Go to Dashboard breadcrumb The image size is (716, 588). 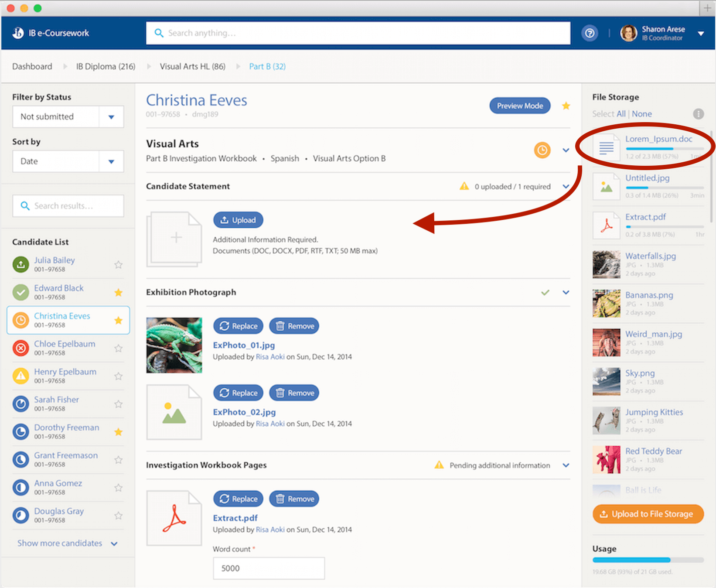[x=32, y=66]
